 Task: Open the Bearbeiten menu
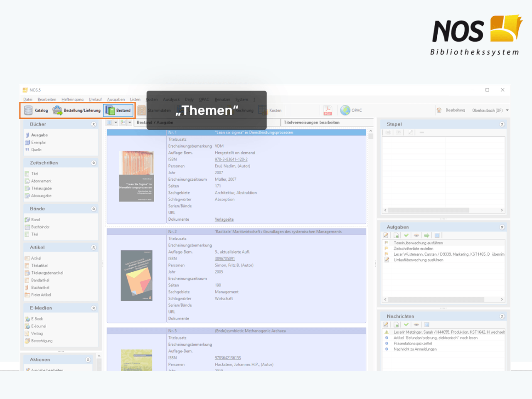tap(47, 99)
